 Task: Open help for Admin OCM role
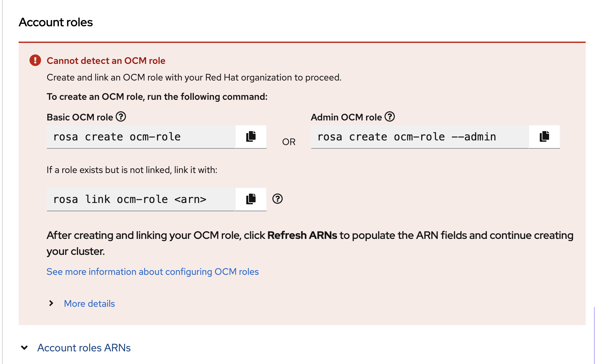click(x=390, y=117)
